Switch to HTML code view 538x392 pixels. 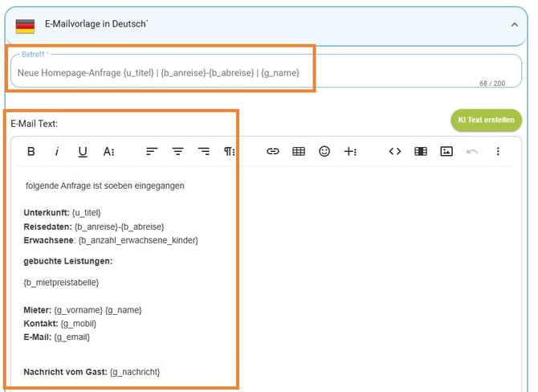tap(395, 151)
